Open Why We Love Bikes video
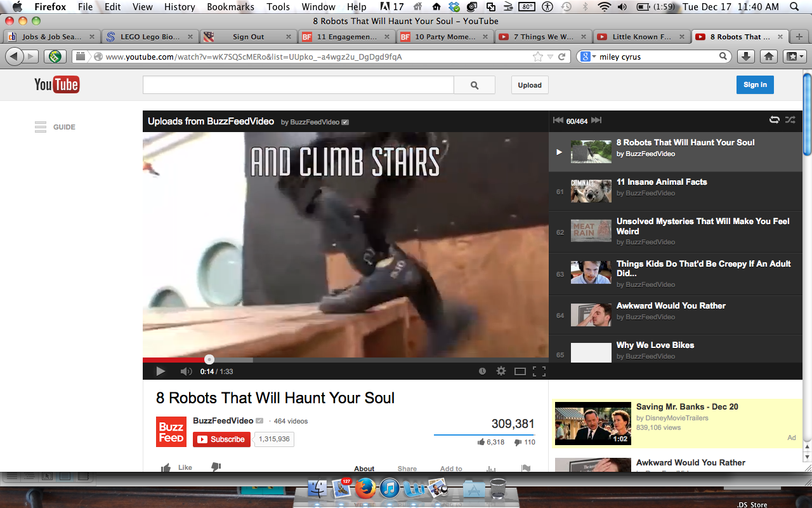The image size is (812, 508). point(676,350)
